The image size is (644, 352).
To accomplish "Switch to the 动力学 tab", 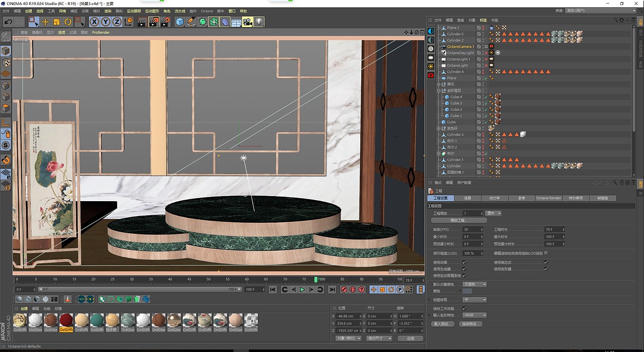I will point(495,198).
